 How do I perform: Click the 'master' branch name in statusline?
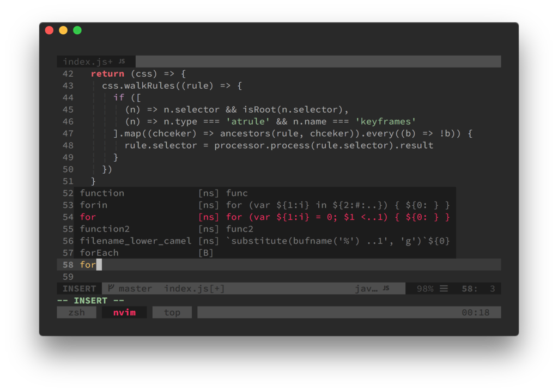(x=135, y=289)
